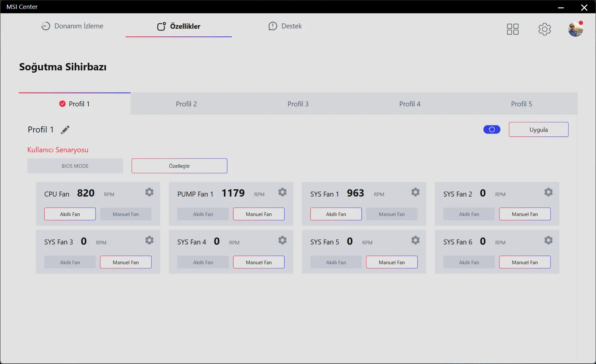Open SYS Fan 4 gear settings
596x364 pixels.
tap(282, 240)
